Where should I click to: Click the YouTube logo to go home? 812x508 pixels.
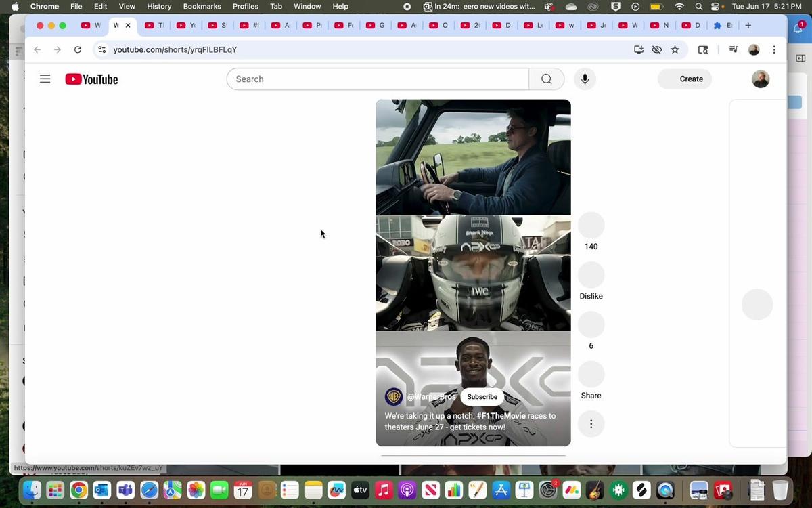tap(91, 79)
